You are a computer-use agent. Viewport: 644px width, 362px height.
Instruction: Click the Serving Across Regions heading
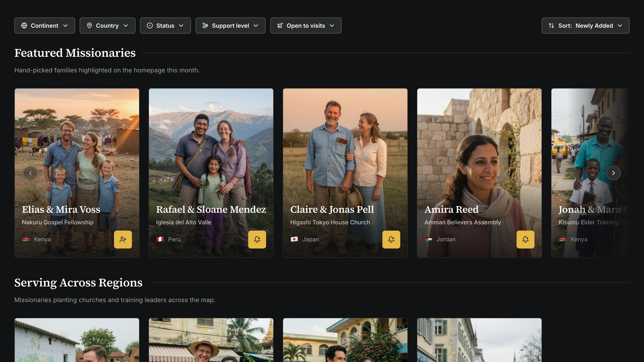pos(78,282)
